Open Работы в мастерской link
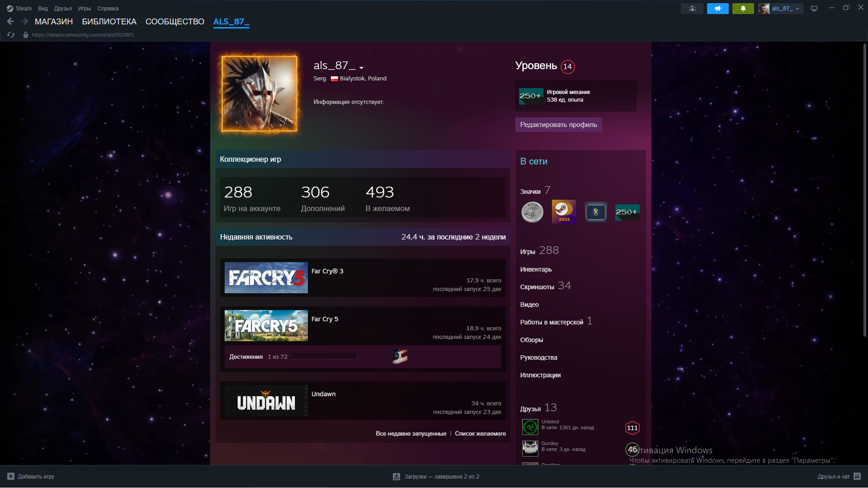 pos(556,322)
